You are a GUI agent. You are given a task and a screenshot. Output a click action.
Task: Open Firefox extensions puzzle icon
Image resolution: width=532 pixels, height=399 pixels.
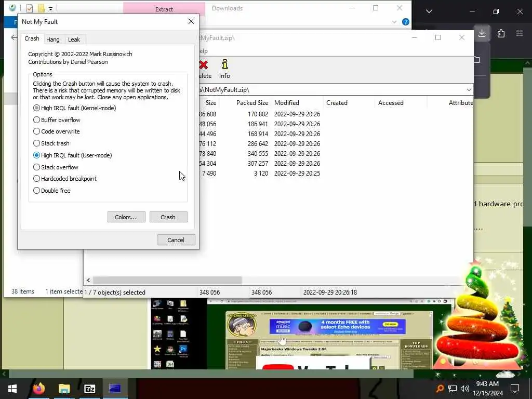pos(501,33)
